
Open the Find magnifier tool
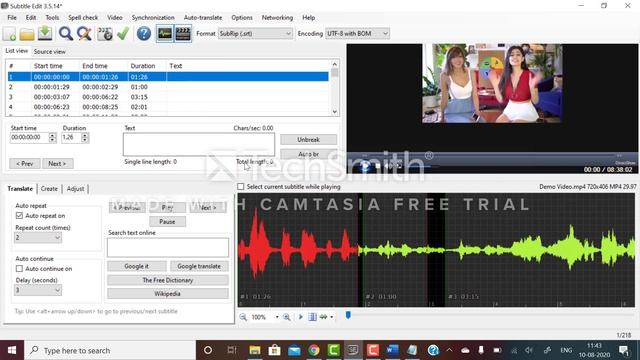[65, 33]
